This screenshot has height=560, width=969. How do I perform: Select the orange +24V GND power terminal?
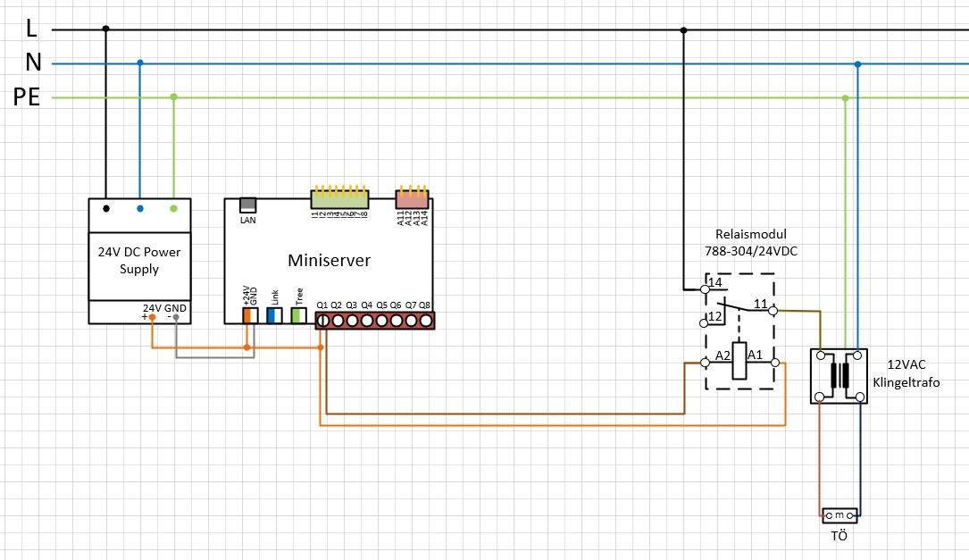[x=248, y=314]
